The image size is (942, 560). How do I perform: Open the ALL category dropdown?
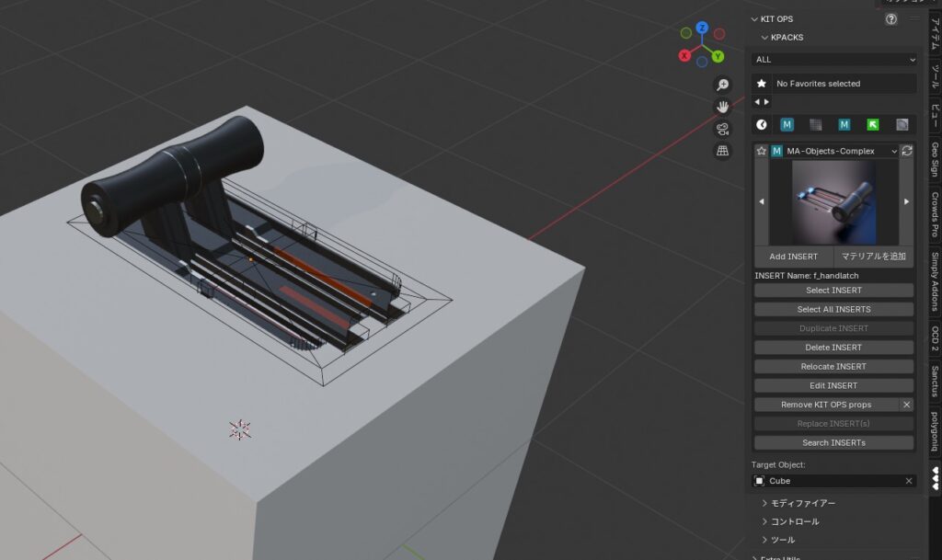[833, 60]
